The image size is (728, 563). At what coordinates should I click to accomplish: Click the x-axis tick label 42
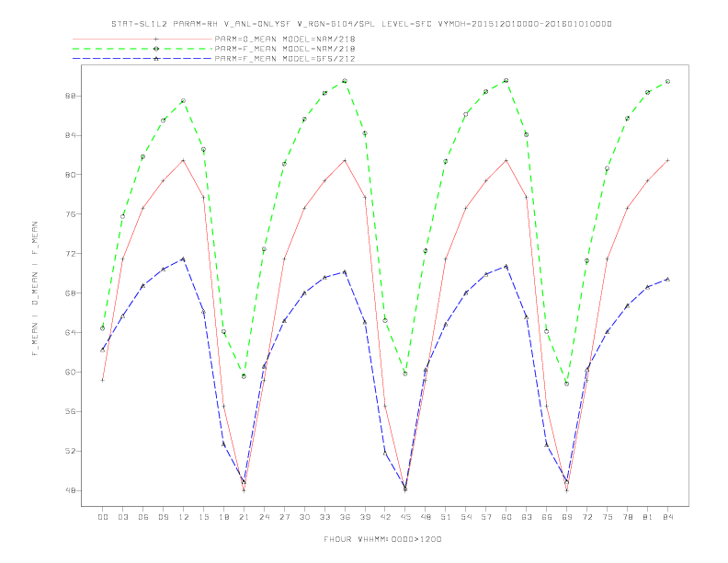(385, 517)
